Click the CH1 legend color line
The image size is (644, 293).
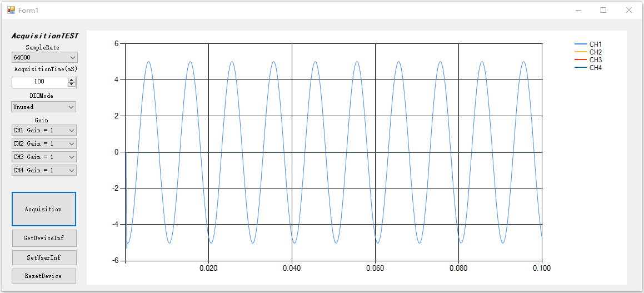(581, 44)
